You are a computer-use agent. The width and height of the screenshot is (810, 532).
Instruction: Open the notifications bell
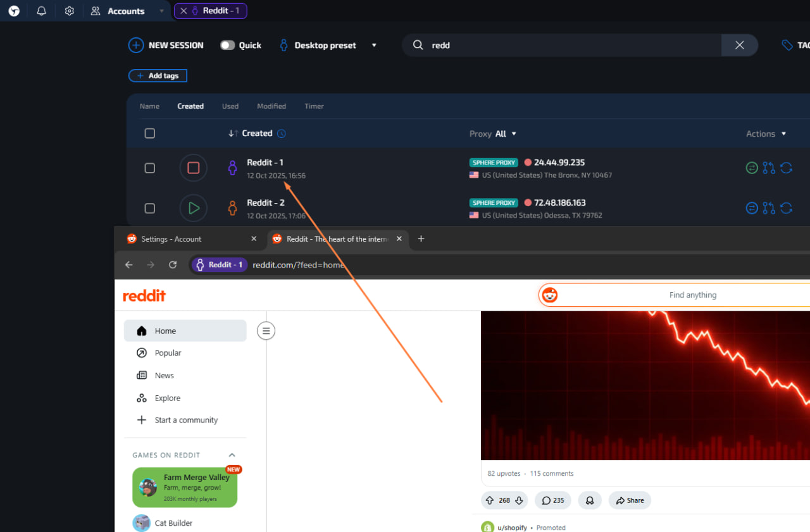coord(42,11)
